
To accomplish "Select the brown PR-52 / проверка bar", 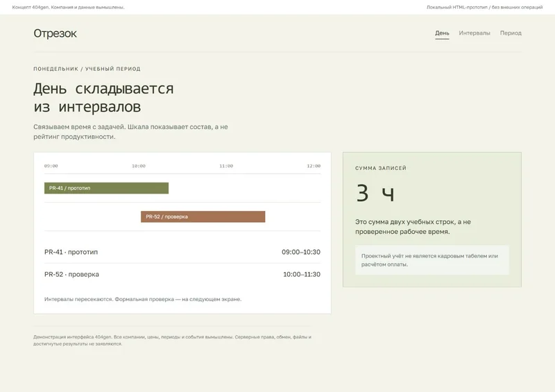I will (203, 216).
